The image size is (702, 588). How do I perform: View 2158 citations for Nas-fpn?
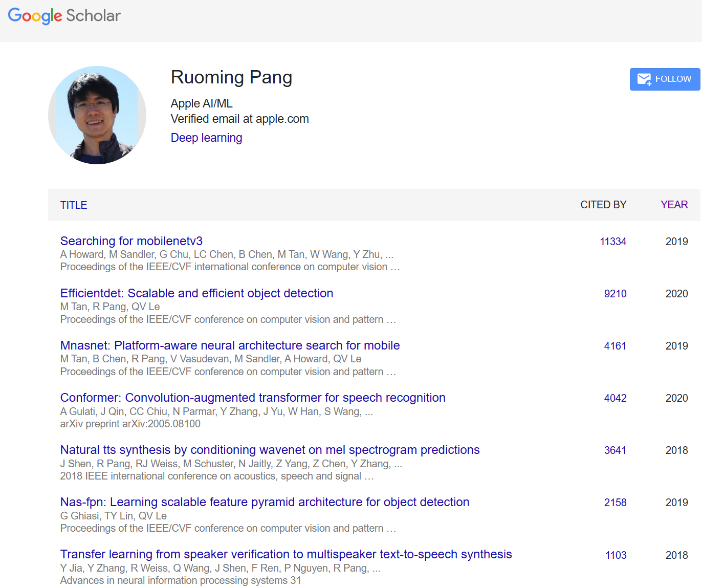615,503
